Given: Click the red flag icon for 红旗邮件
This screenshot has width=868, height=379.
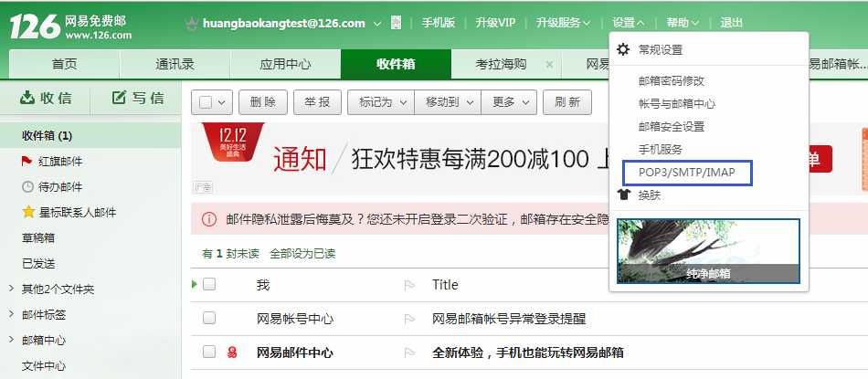Looking at the screenshot, I should tap(26, 162).
